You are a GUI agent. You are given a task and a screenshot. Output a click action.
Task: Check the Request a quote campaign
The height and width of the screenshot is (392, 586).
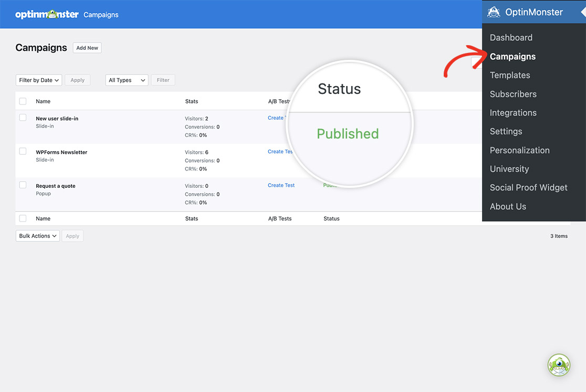click(x=23, y=185)
